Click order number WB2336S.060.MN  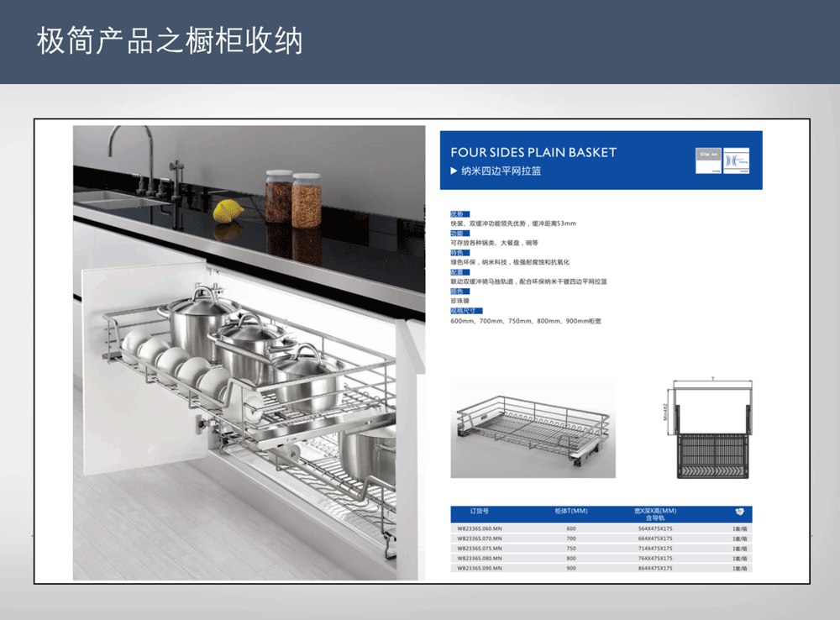pos(480,528)
